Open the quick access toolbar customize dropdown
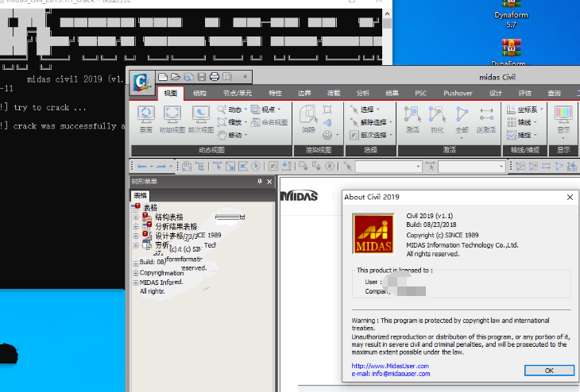Image resolution: width=580 pixels, height=392 pixels. tap(245, 77)
